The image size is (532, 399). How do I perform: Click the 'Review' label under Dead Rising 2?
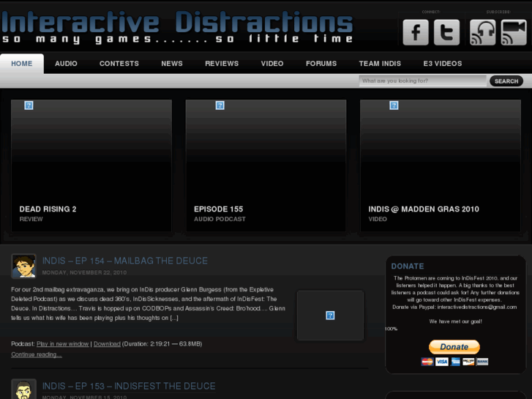[31, 219]
